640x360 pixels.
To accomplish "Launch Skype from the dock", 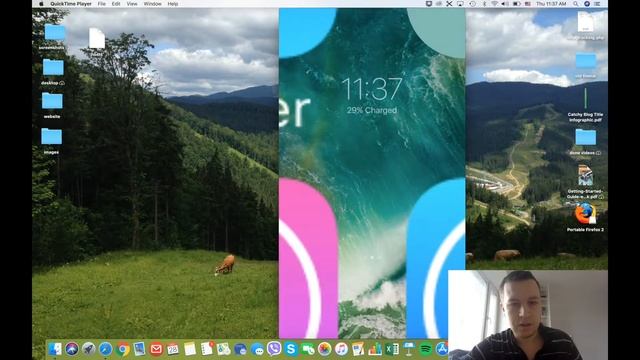I will point(291,349).
